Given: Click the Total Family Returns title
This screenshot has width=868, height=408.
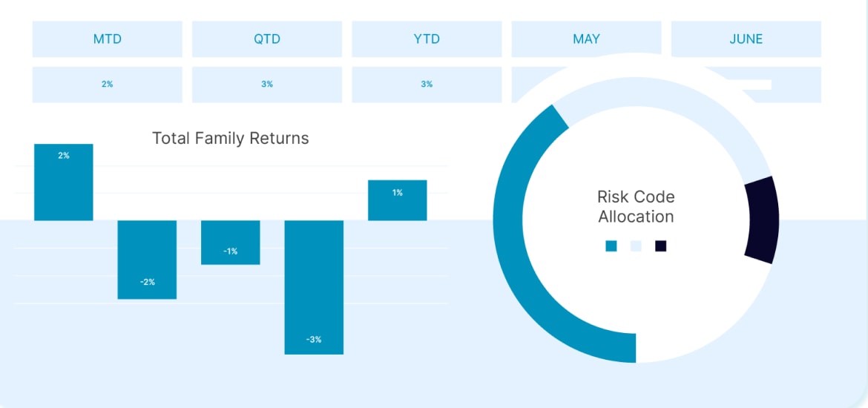Looking at the screenshot, I should point(230,138).
